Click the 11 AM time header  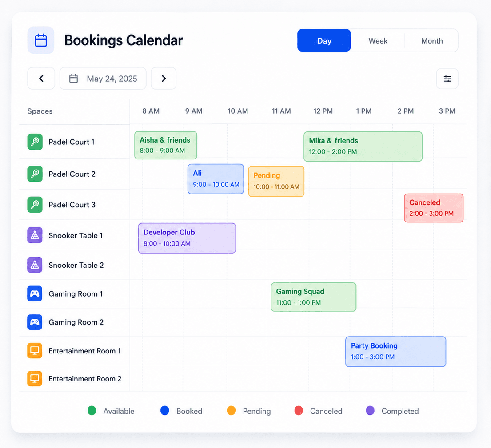tap(281, 111)
